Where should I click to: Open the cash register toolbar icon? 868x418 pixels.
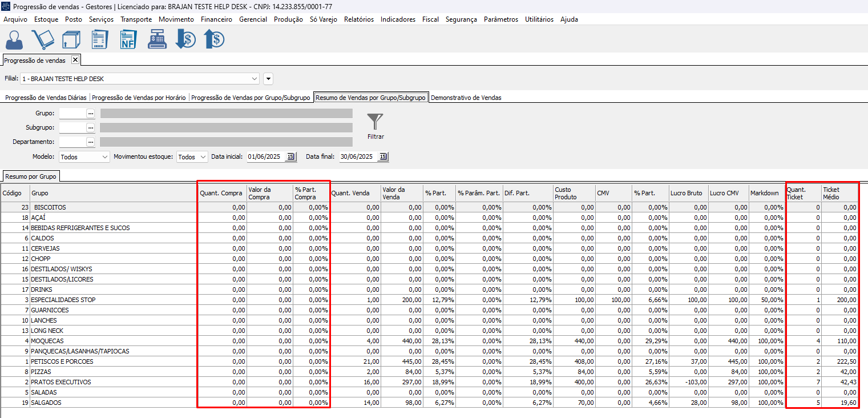(x=156, y=39)
